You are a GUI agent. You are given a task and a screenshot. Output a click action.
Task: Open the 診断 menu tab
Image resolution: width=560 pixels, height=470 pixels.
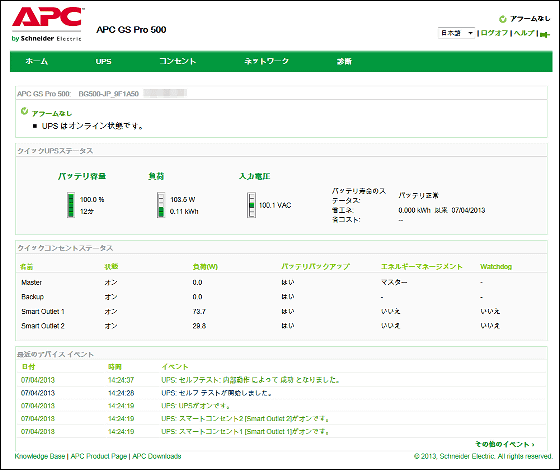(344, 61)
